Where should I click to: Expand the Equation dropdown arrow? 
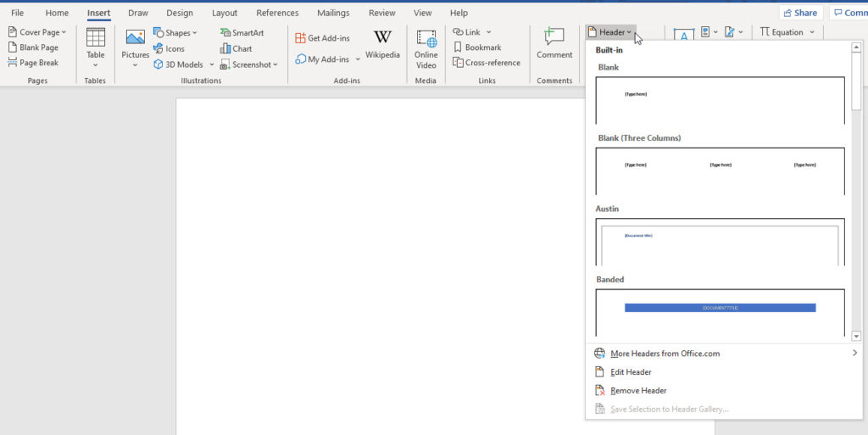[812, 32]
